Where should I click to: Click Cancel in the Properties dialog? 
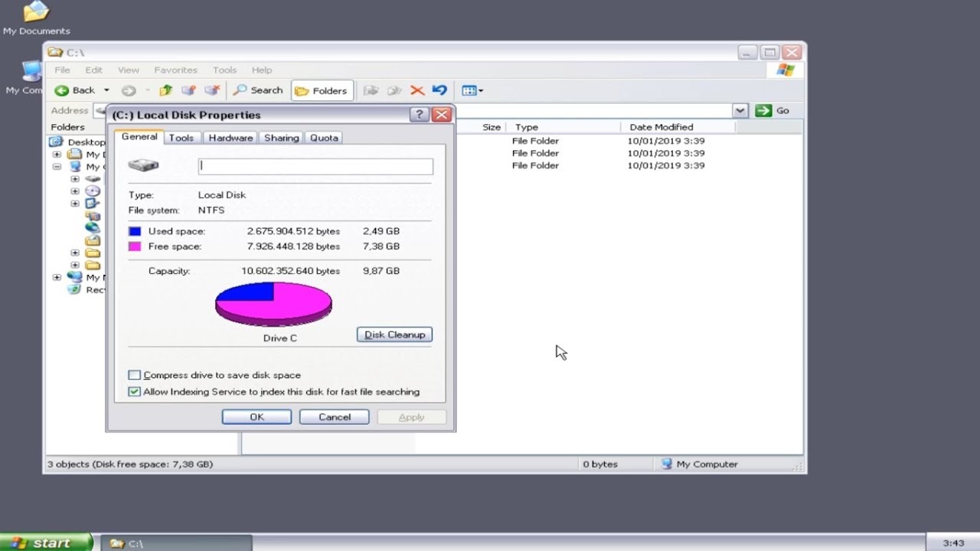[335, 417]
